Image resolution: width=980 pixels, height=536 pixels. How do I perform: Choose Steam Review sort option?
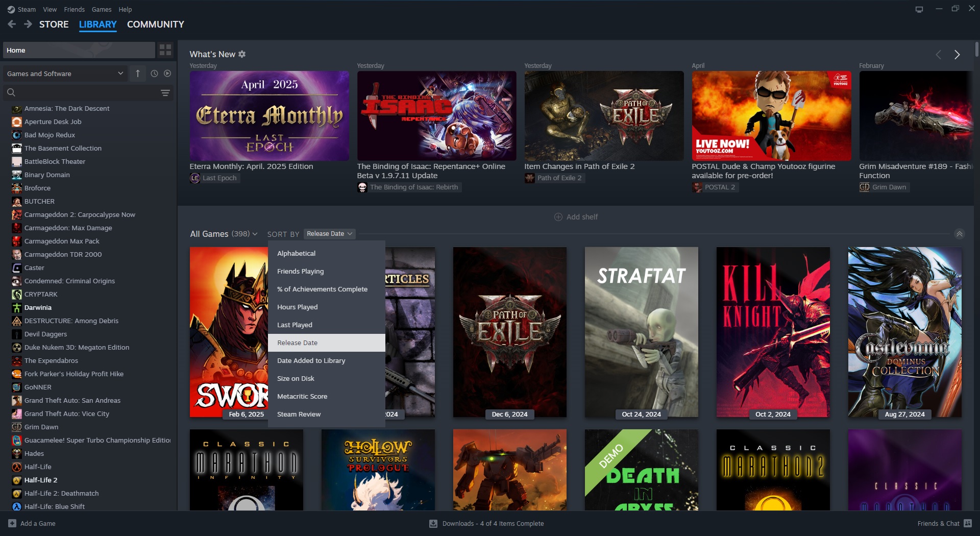coord(327,414)
